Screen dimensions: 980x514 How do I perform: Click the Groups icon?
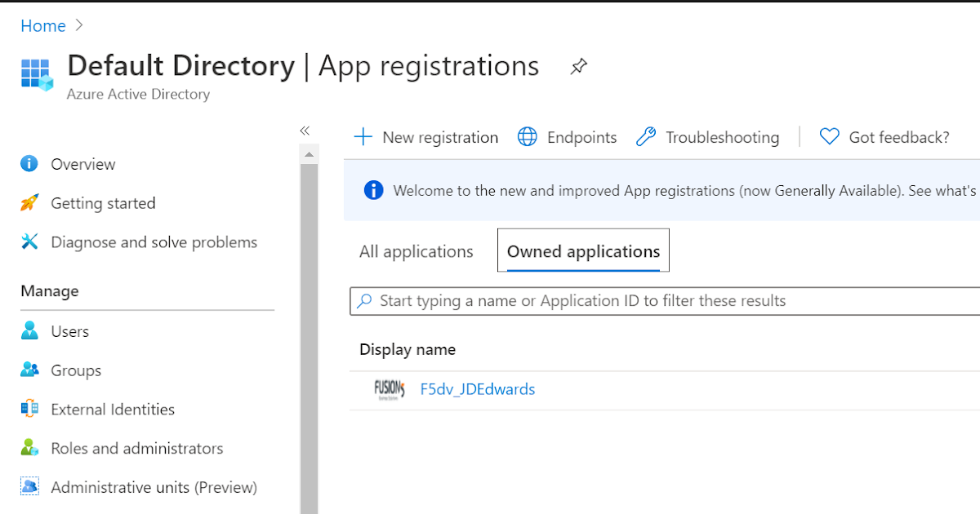tap(30, 370)
